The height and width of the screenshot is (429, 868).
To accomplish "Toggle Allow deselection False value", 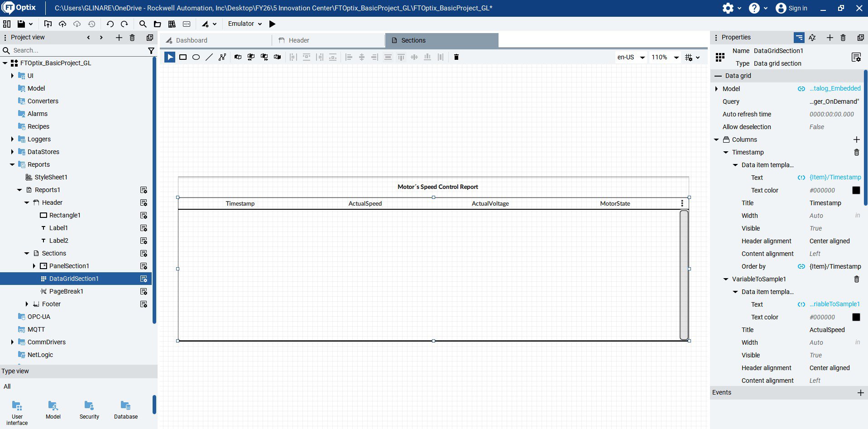I will [817, 127].
